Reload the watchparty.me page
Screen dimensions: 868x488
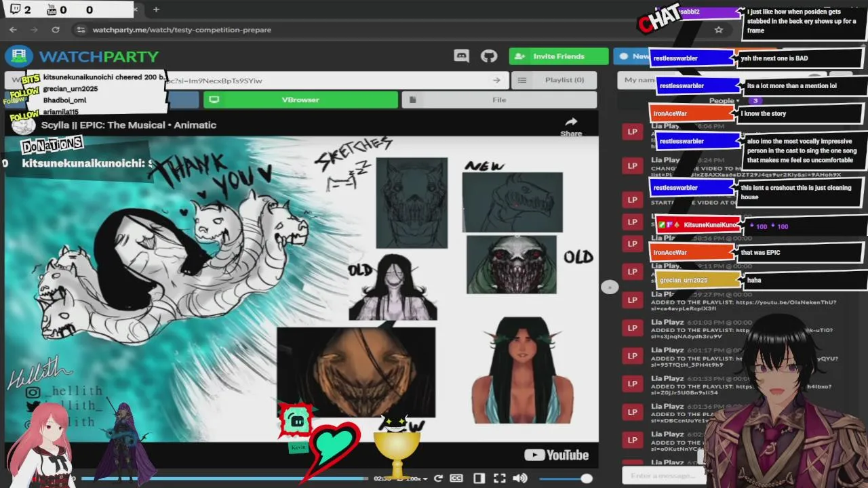point(56,30)
